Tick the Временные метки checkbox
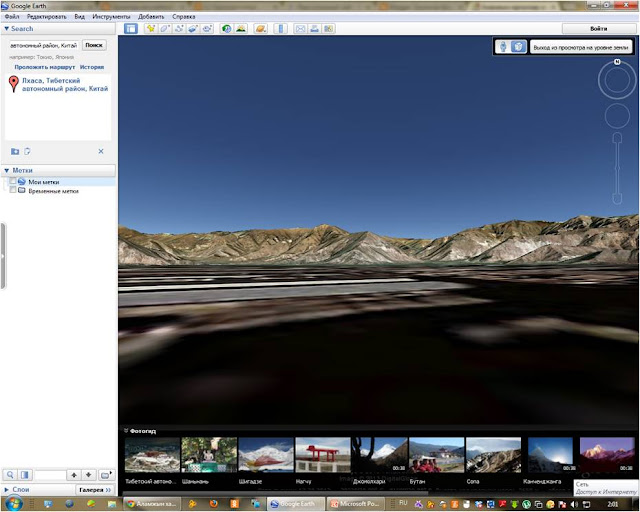The image size is (640, 512). coord(13,190)
